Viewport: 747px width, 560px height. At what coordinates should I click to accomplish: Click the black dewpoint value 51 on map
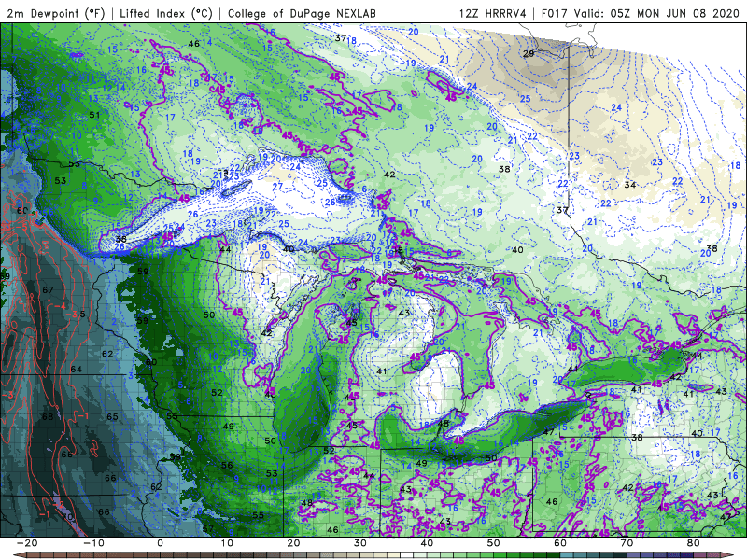(x=94, y=114)
